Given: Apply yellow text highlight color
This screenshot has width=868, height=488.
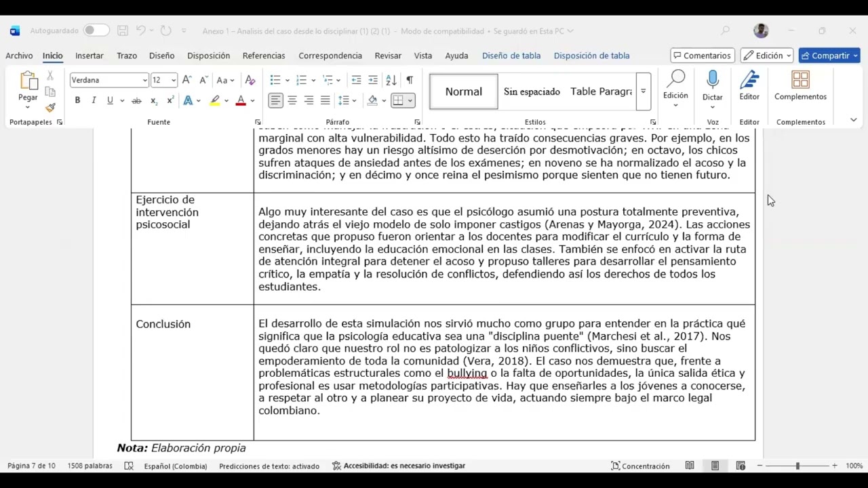Looking at the screenshot, I should click(x=215, y=100).
